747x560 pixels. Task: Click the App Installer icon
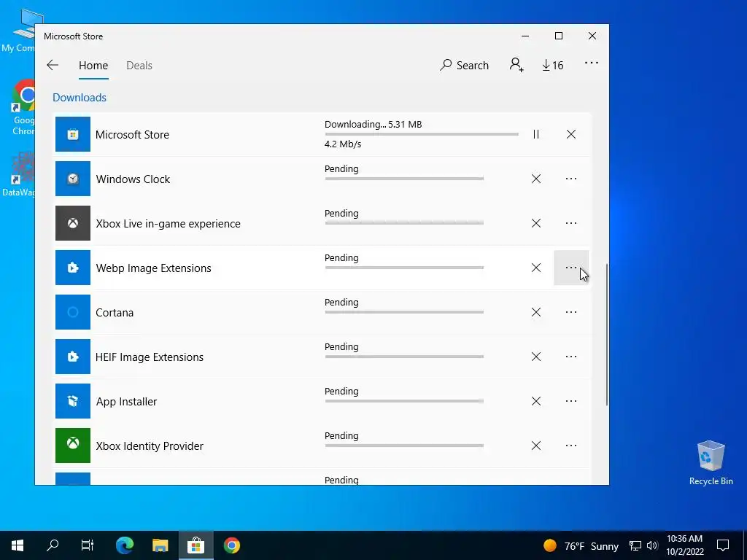click(73, 401)
